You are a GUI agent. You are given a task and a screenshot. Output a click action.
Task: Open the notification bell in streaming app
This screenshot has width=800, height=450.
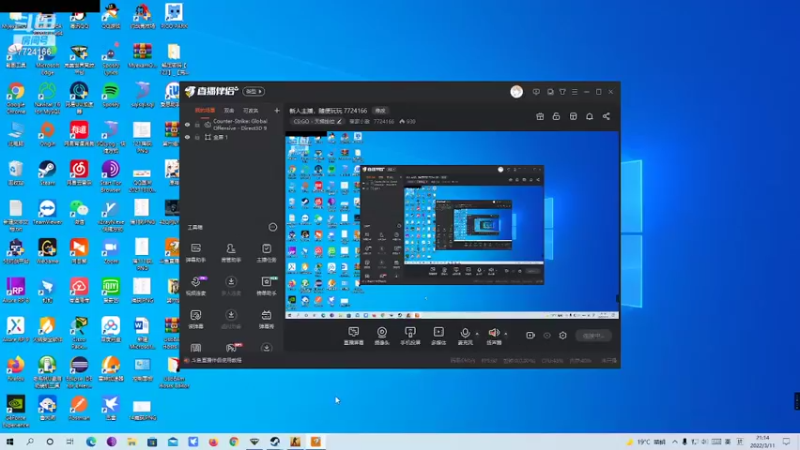tap(589, 116)
